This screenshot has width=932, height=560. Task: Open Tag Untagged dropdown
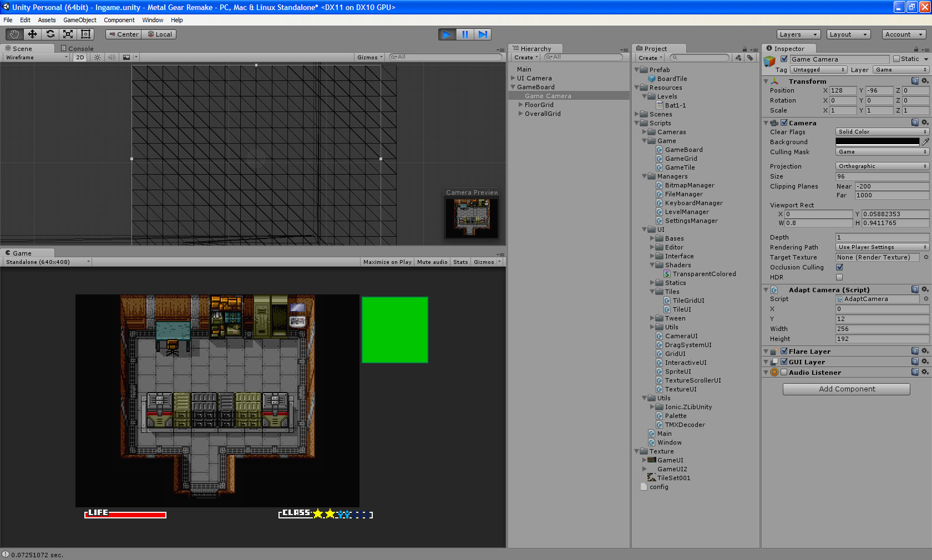819,70
